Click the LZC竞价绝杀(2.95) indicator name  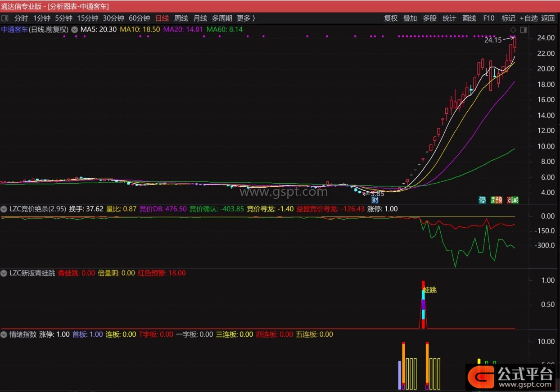click(38, 209)
